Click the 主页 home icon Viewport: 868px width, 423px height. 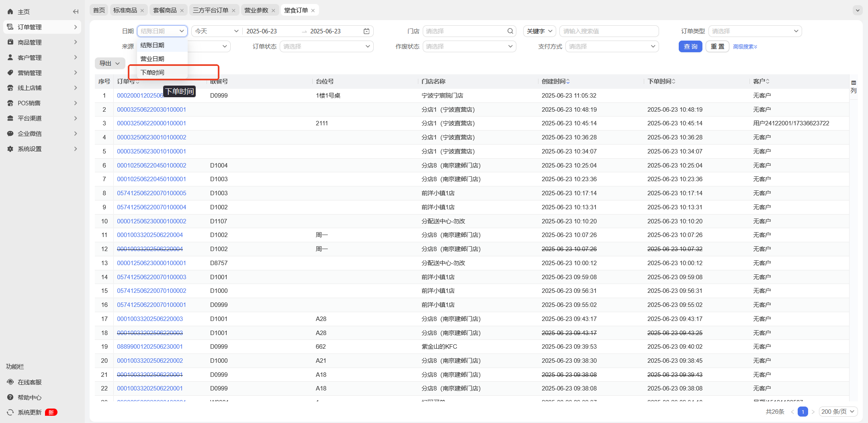pyautogui.click(x=10, y=12)
